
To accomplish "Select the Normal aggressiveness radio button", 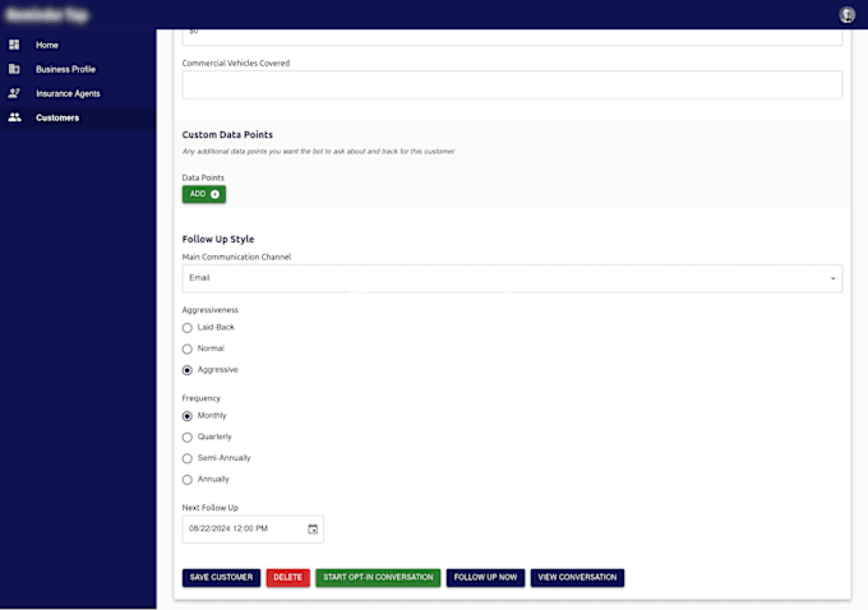I will pyautogui.click(x=187, y=349).
